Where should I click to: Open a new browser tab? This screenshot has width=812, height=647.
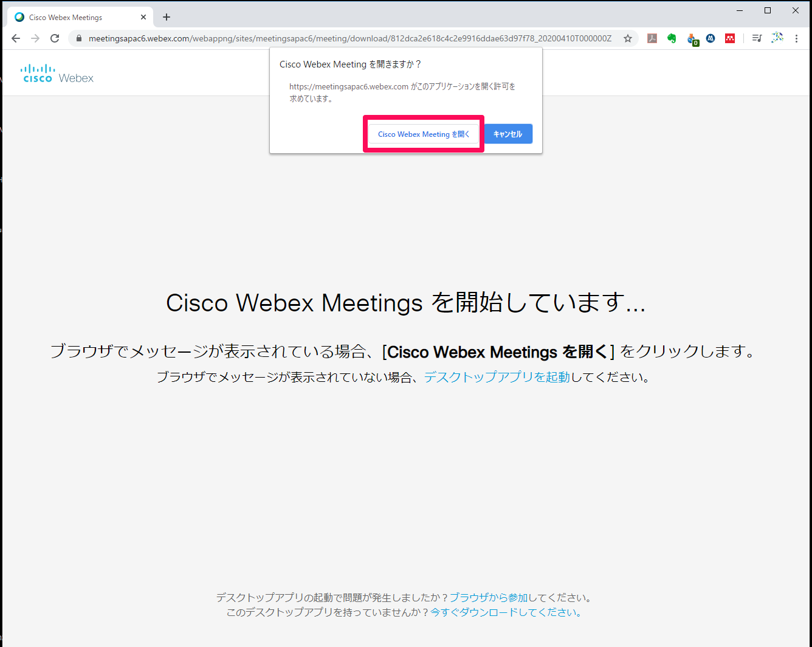coord(167,17)
